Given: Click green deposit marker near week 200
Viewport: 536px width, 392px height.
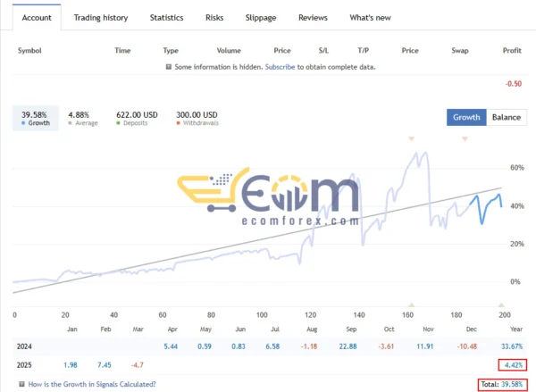Looking at the screenshot, I should click(x=501, y=304).
